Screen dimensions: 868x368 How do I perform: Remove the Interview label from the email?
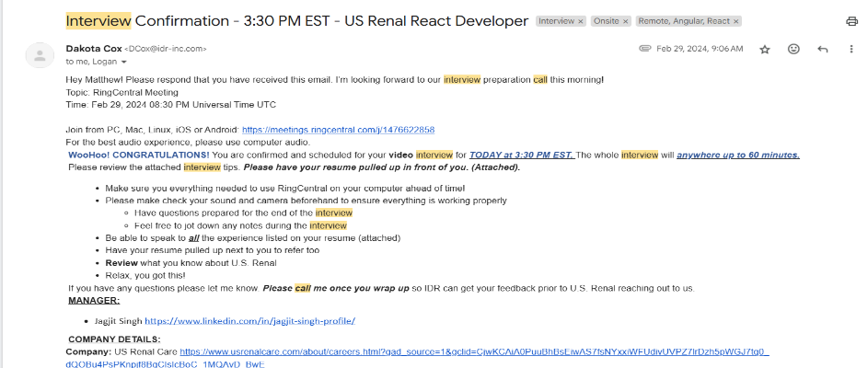(x=581, y=20)
